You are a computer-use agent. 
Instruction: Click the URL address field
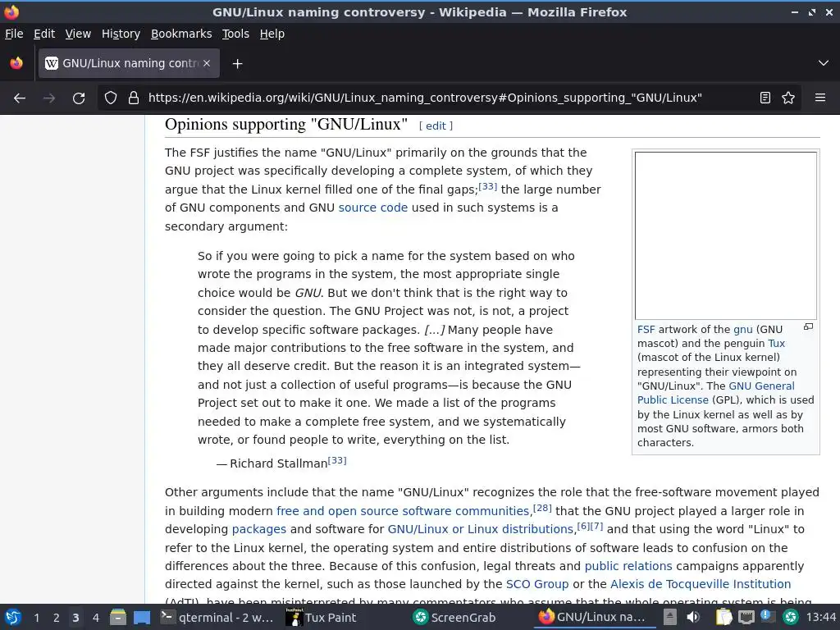click(x=425, y=98)
